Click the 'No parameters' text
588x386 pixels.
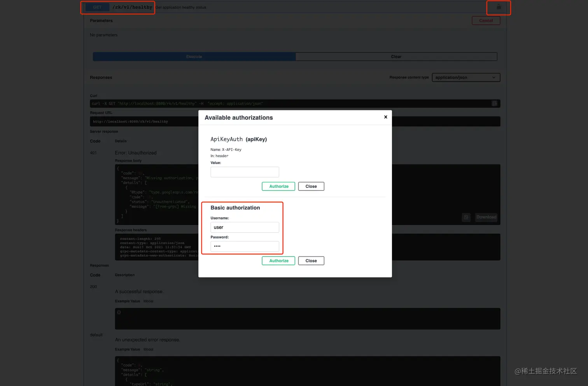point(103,35)
